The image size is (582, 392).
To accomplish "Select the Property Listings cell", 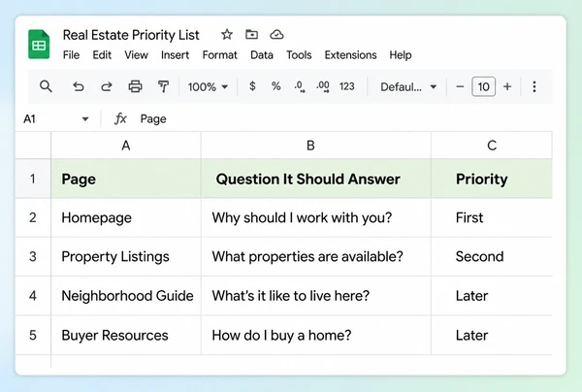I will (x=126, y=256).
